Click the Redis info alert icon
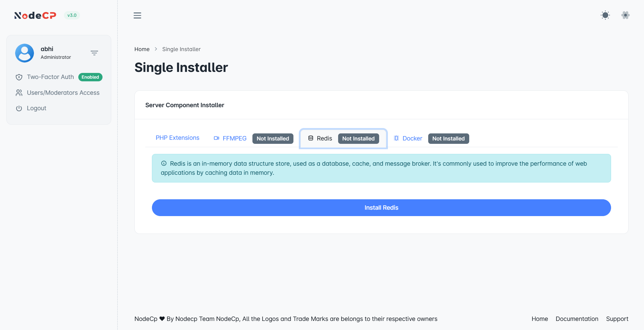Viewport: 644px width, 330px height. pos(164,164)
